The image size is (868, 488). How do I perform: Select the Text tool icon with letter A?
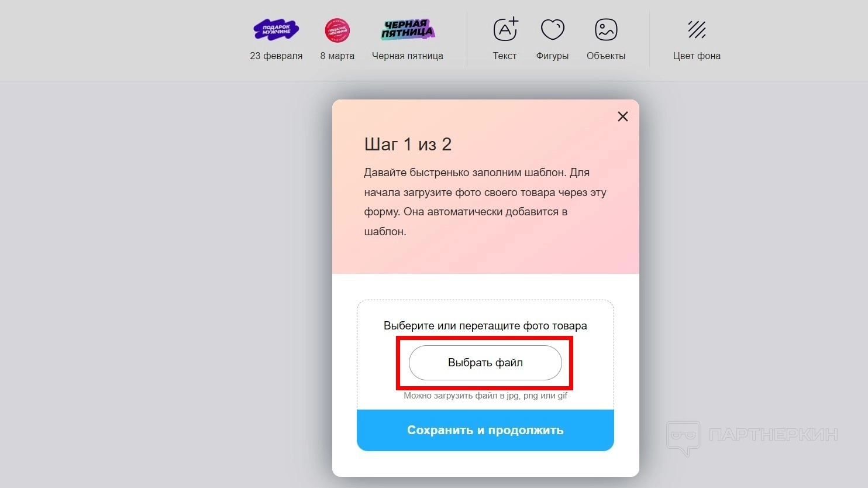pos(506,29)
